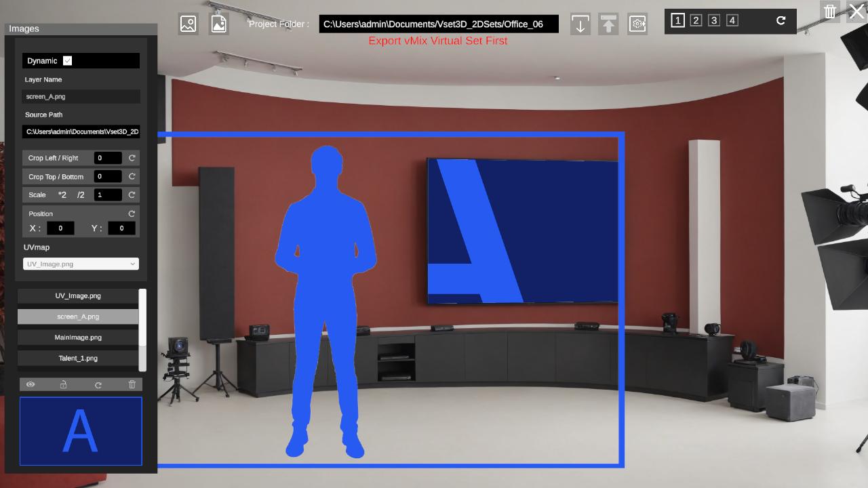Screen dimensions: 868x488
Task: Reset the Crop Left / Right value
Action: 132,158
